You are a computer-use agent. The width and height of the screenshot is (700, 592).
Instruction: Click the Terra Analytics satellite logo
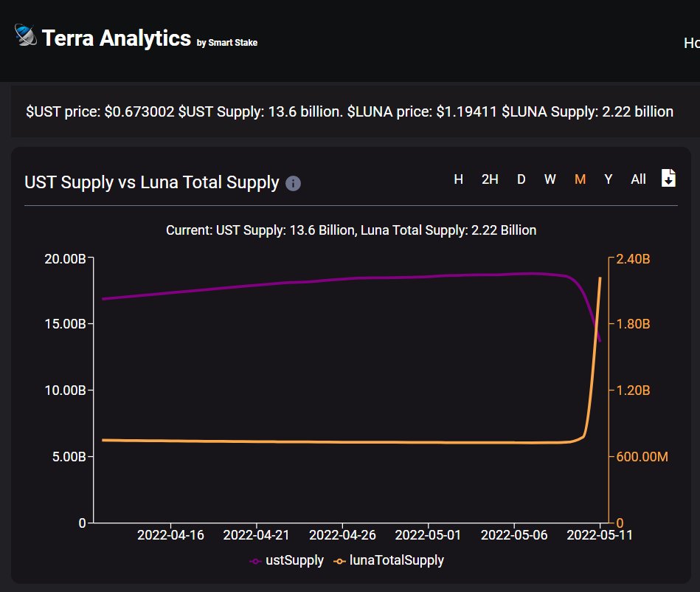[25, 35]
